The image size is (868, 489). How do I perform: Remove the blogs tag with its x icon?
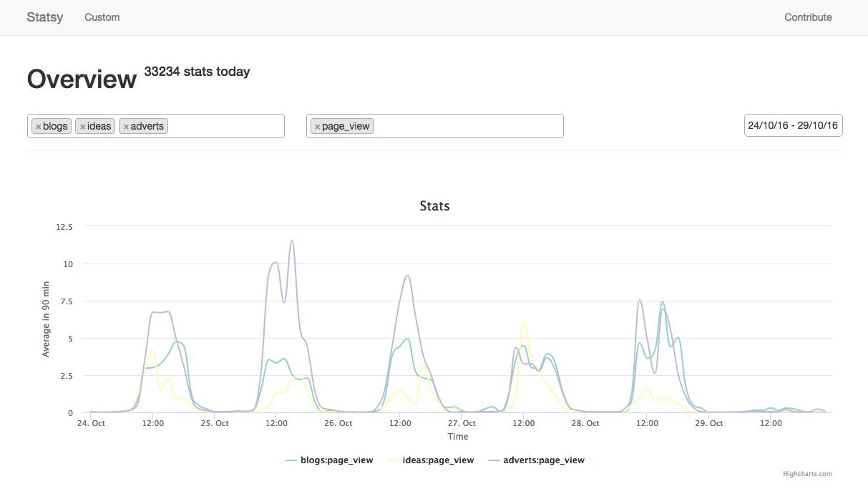tap(38, 127)
